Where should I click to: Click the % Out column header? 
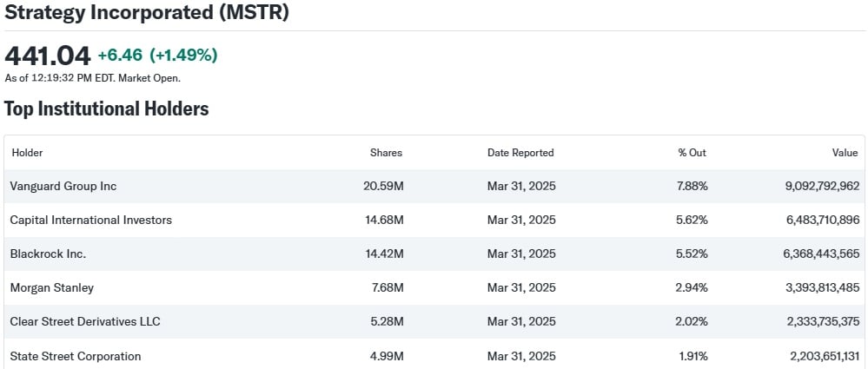(x=692, y=153)
